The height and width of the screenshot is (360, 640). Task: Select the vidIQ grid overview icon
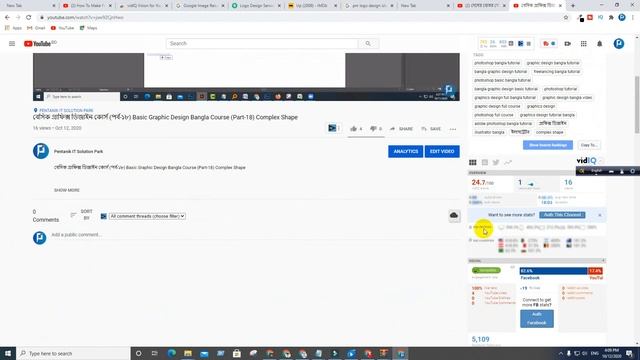pos(473,162)
